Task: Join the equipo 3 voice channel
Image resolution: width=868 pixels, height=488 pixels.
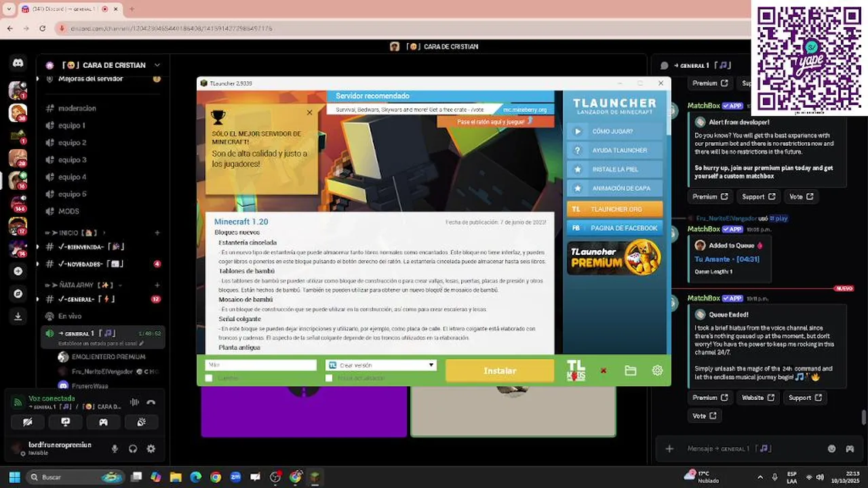Action: point(72,160)
